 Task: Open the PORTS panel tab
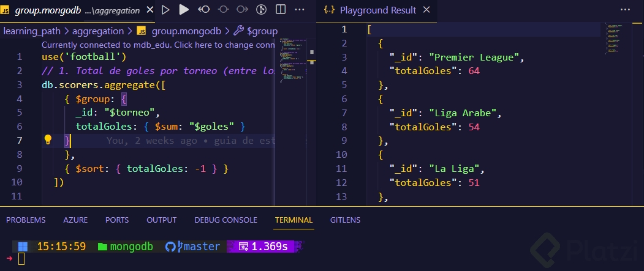(117, 220)
